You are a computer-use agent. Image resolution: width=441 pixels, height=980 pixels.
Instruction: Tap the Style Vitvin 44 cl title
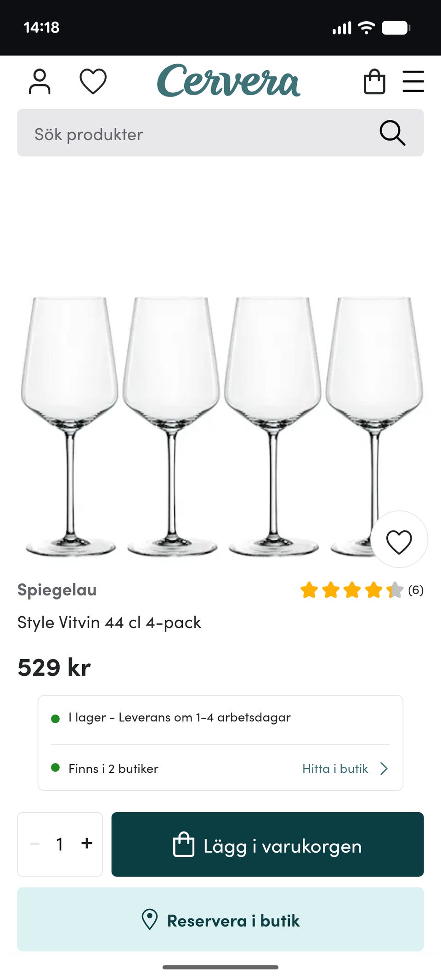(109, 623)
